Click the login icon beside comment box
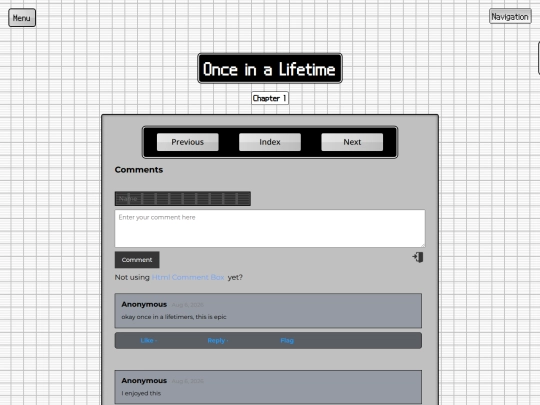The width and height of the screenshot is (540, 405). click(418, 257)
